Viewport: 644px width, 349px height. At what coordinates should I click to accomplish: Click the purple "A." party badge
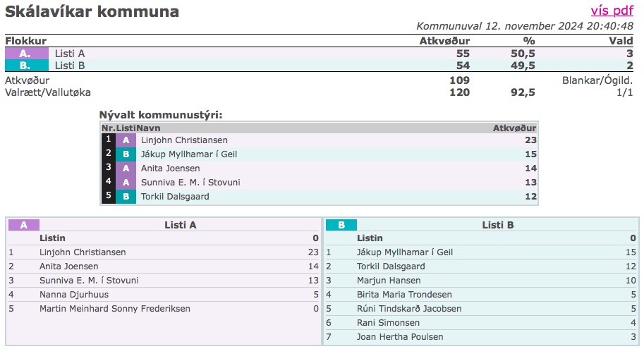click(x=27, y=54)
